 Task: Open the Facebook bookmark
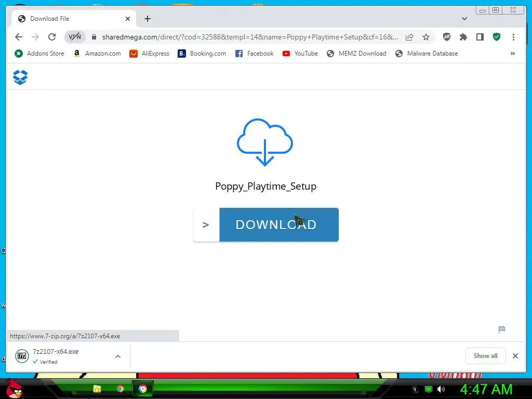click(x=254, y=54)
